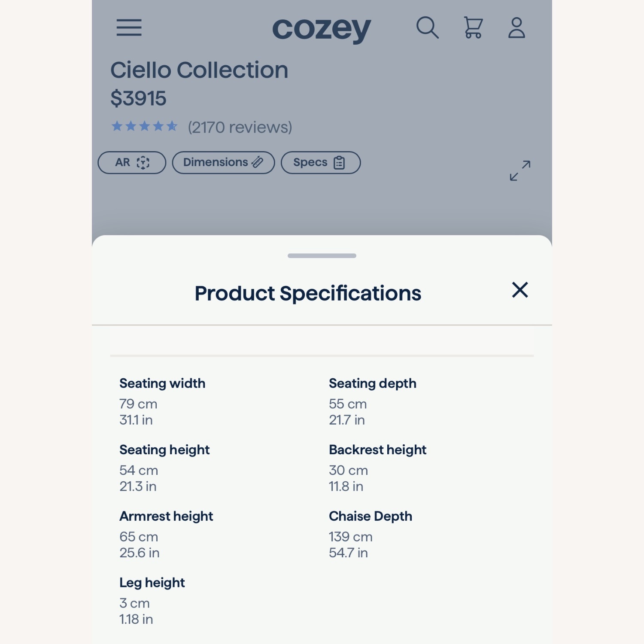Open the user account profile
Screen dimensions: 644x644
point(516,28)
